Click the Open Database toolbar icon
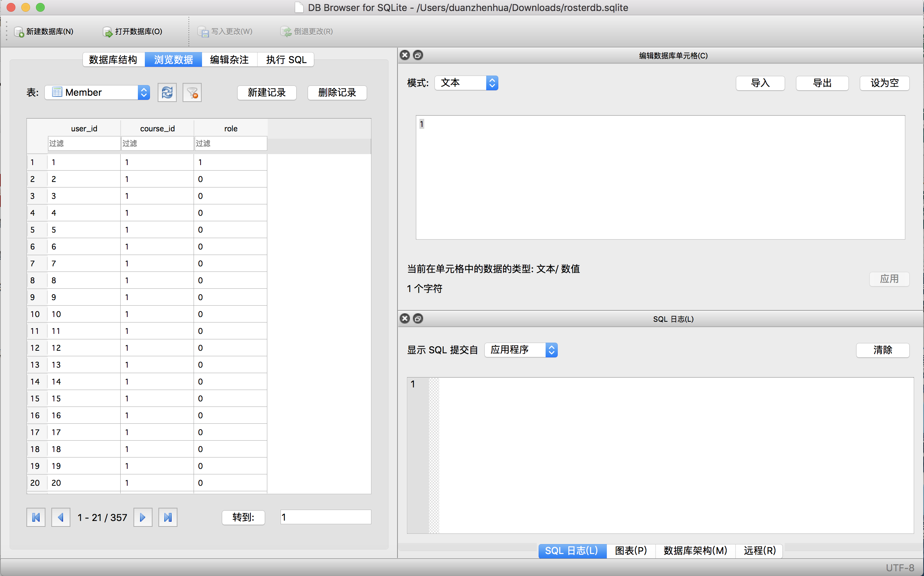Image resolution: width=924 pixels, height=576 pixels. point(108,32)
